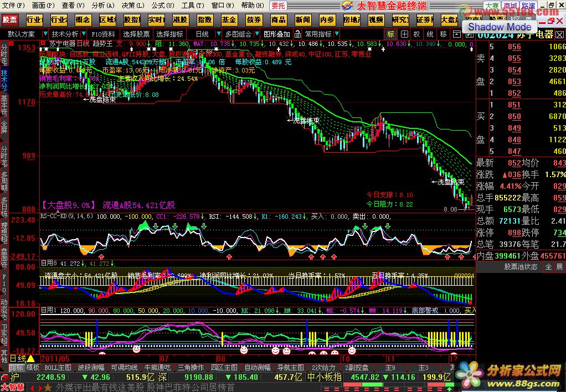Select the 商品 toolbar button
Viewport: 566px width, 392px height.
(x=278, y=19)
